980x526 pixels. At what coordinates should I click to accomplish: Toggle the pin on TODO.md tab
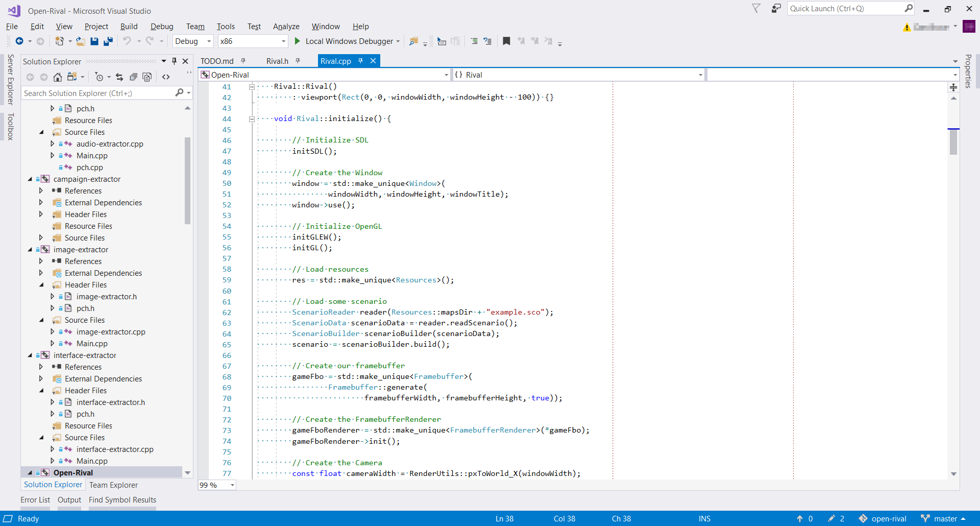(x=243, y=61)
